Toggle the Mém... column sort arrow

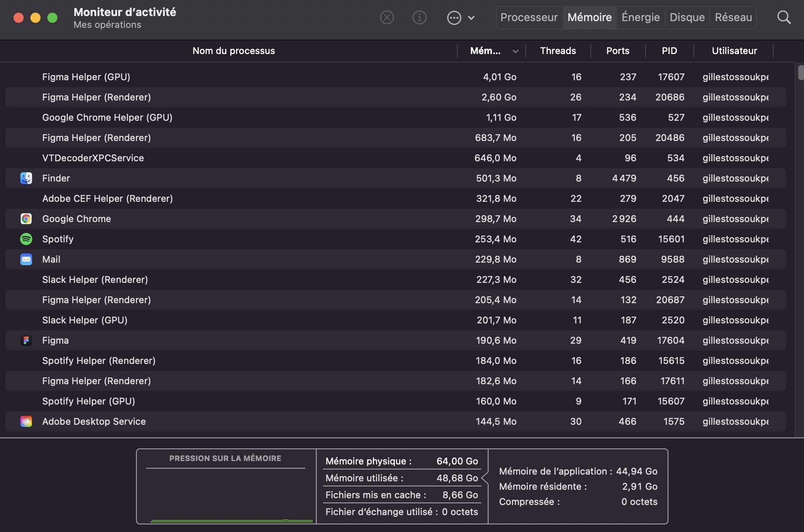click(515, 51)
